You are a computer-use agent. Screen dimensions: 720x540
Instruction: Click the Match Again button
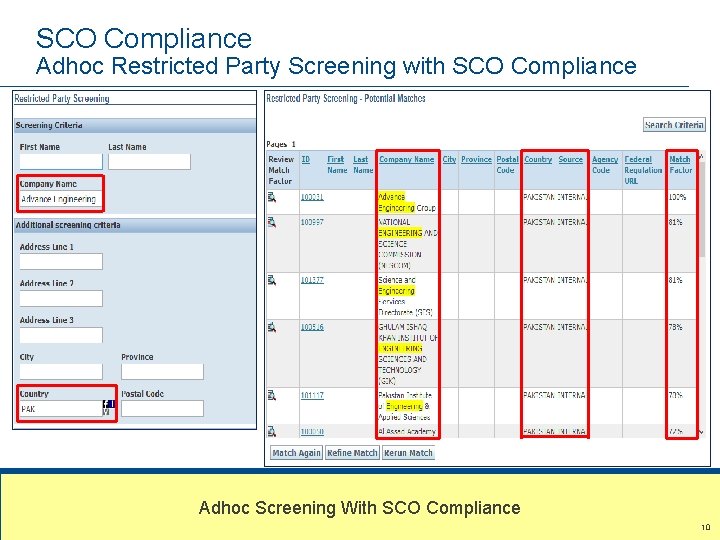pos(296,453)
